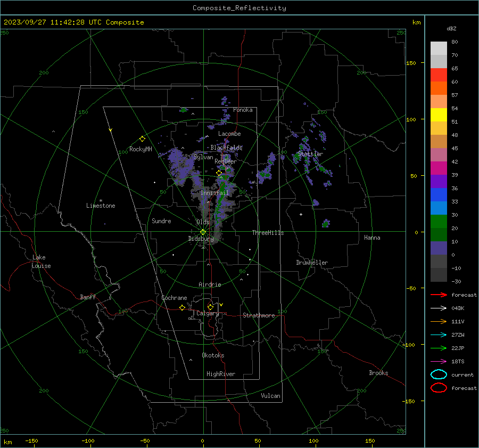Click the 111V legend text
The image size is (479, 448).
[x=458, y=321]
